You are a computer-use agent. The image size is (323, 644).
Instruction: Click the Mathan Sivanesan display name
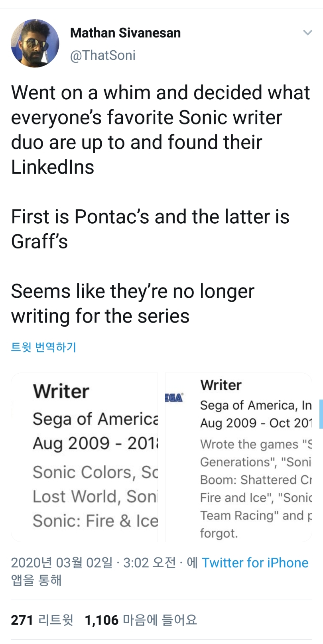(125, 33)
